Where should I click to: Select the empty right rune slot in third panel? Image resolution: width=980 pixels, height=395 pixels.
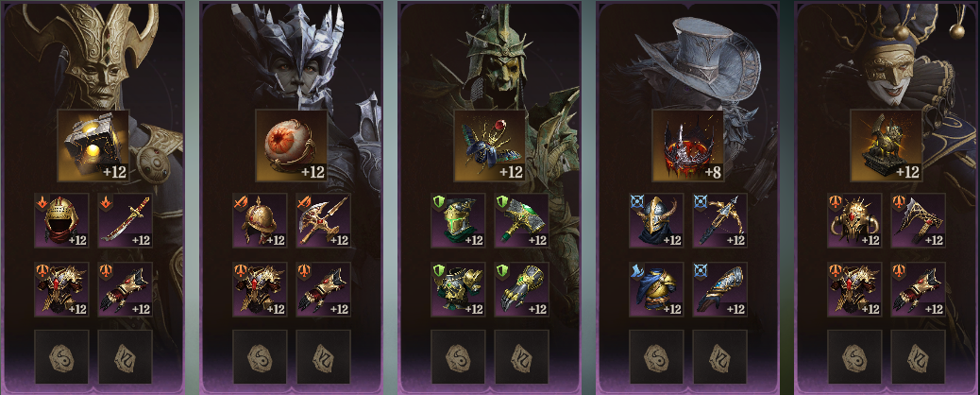tap(522, 357)
